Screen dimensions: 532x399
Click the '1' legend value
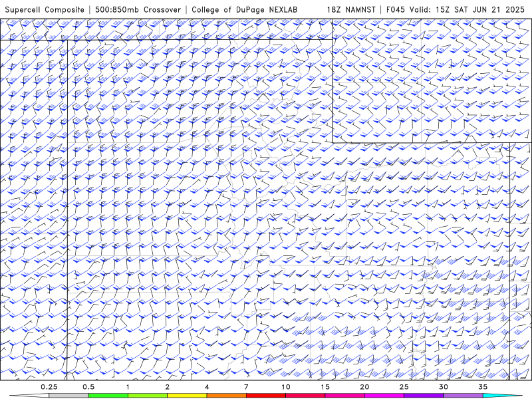(128, 387)
